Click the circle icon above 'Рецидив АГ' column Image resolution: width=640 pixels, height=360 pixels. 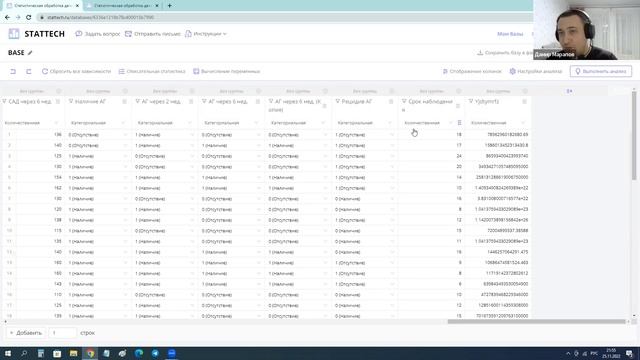coord(392,91)
